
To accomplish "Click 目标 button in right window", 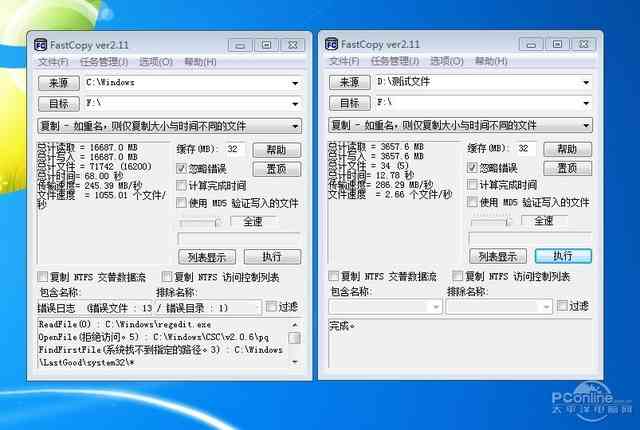I will tap(350, 103).
